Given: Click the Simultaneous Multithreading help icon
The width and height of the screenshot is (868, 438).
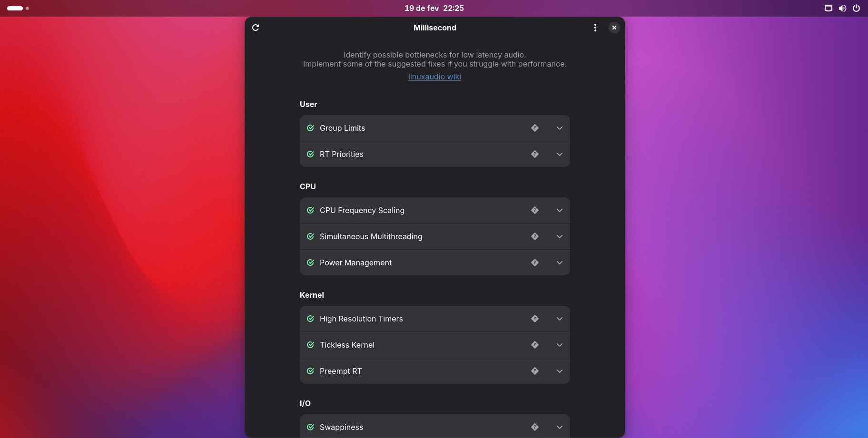Looking at the screenshot, I should coord(535,236).
